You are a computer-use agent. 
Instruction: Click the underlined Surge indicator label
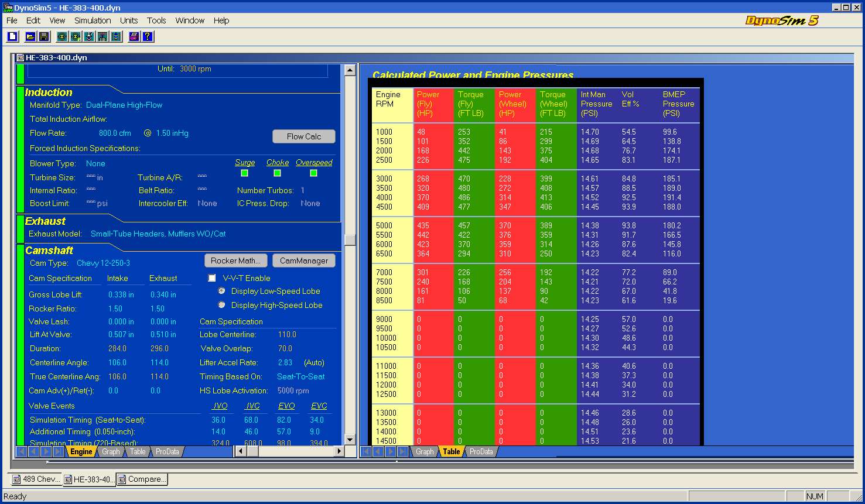click(x=245, y=162)
